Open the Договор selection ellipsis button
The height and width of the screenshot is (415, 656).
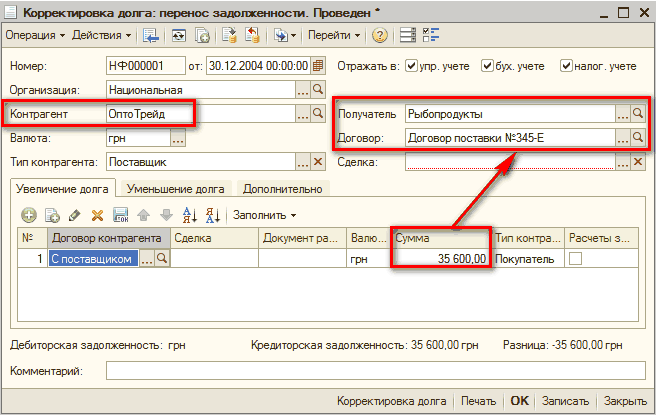623,138
